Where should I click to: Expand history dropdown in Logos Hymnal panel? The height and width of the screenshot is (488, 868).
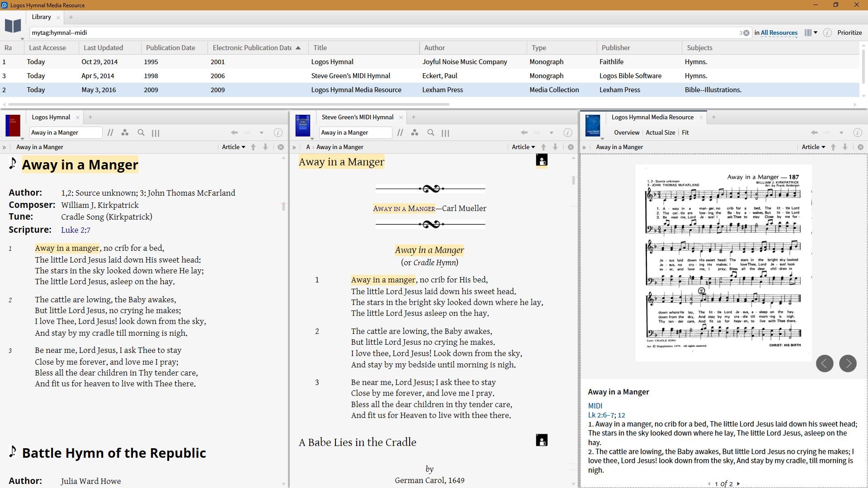coord(261,133)
